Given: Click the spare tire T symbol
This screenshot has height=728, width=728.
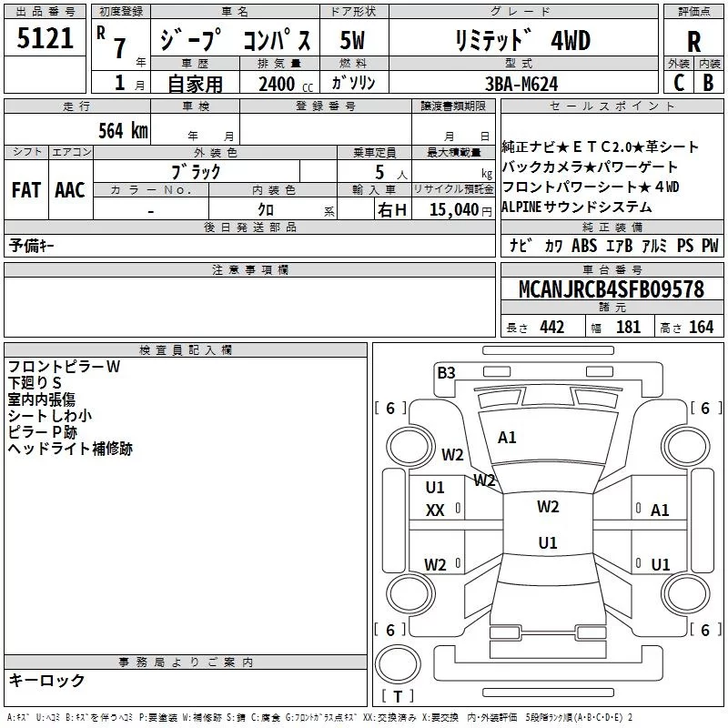Looking at the screenshot, I should pyautogui.click(x=398, y=696).
